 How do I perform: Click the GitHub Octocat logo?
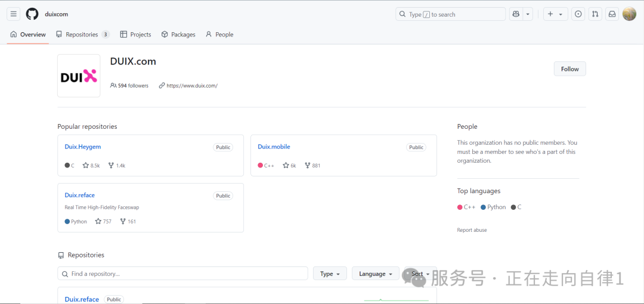(32, 14)
